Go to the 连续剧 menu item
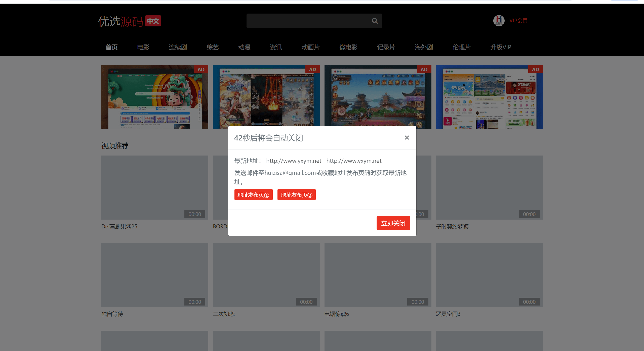This screenshot has height=351, width=644. coord(178,47)
